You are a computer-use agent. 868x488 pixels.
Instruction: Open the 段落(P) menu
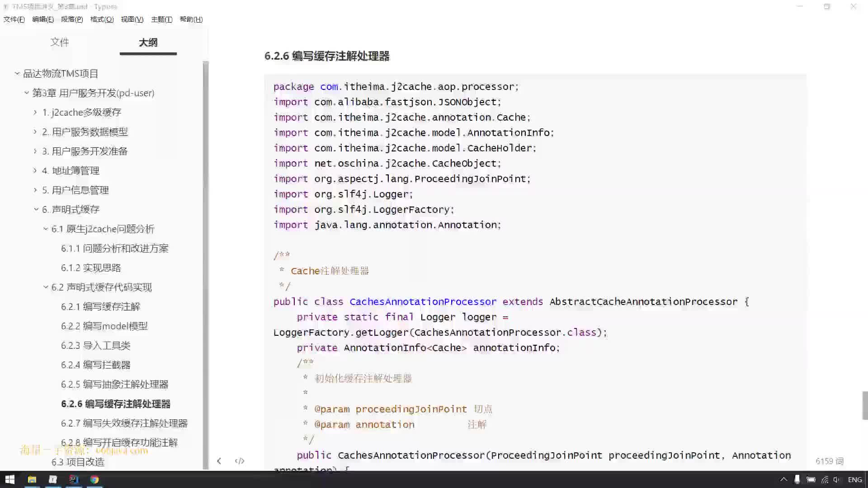(72, 19)
